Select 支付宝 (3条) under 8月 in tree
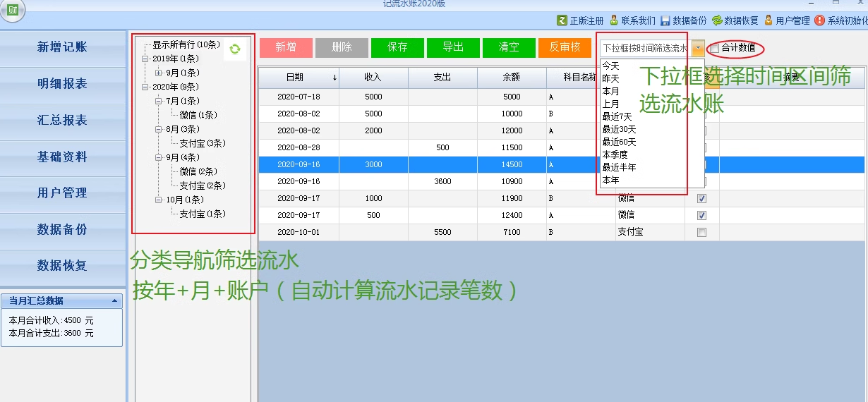 (x=202, y=143)
